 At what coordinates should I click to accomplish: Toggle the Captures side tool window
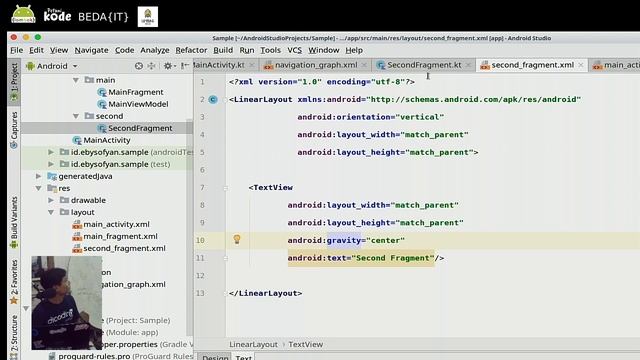(14, 129)
